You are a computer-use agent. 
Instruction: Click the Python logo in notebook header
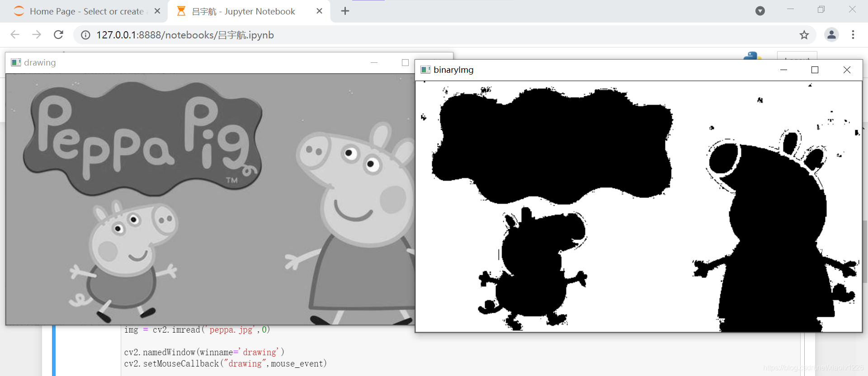point(752,56)
